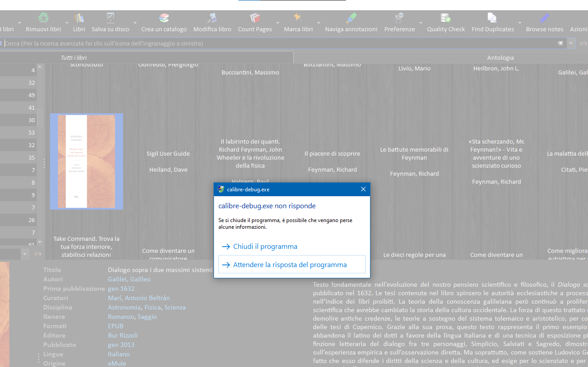Clear the search box with the X icon
The width and height of the screenshot is (588, 367).
(x=560, y=43)
